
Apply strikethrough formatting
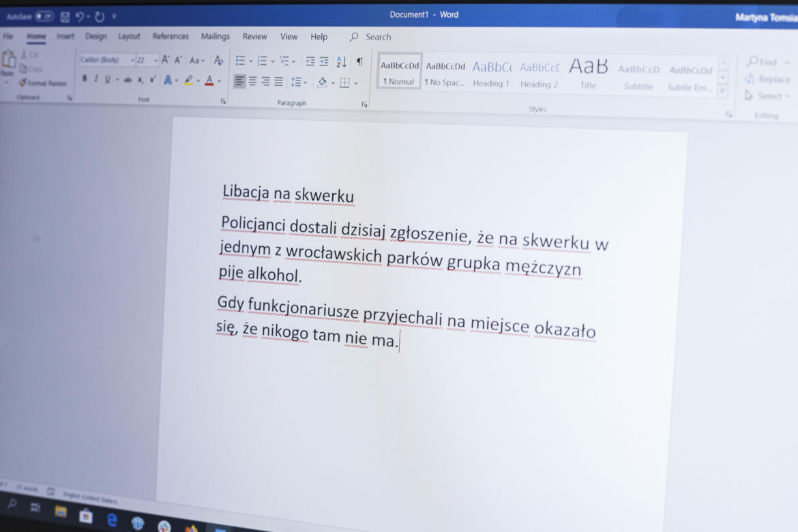click(x=128, y=79)
